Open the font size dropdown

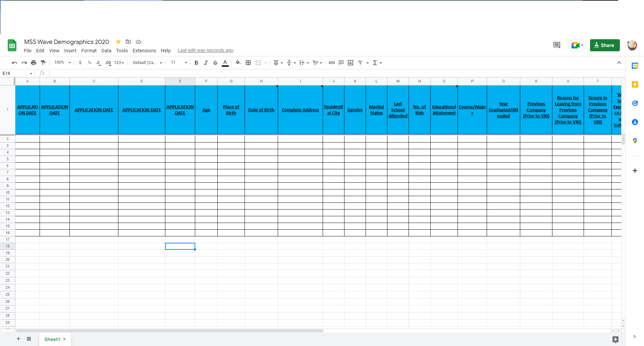(179, 63)
